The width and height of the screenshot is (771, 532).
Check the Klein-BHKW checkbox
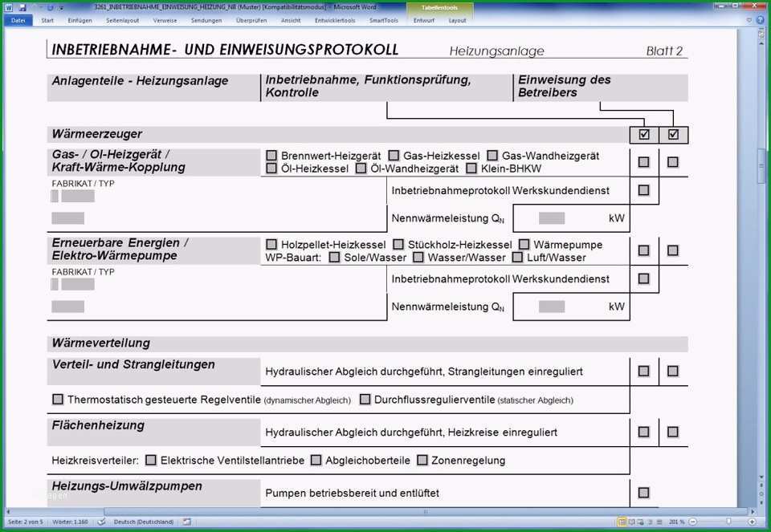[x=471, y=169]
